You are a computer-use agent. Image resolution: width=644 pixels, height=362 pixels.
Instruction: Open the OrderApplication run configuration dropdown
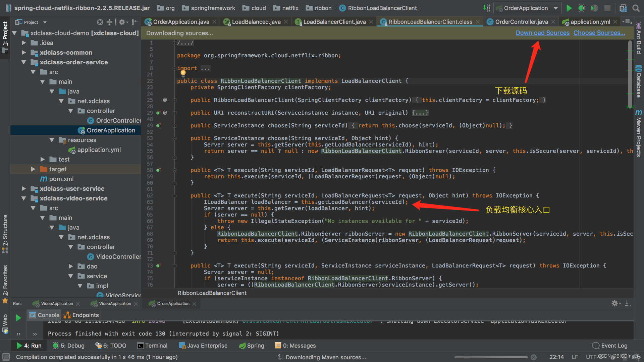(527, 8)
